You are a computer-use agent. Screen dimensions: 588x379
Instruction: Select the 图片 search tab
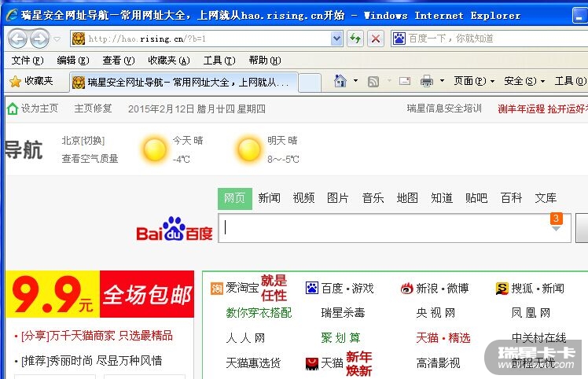(338, 198)
